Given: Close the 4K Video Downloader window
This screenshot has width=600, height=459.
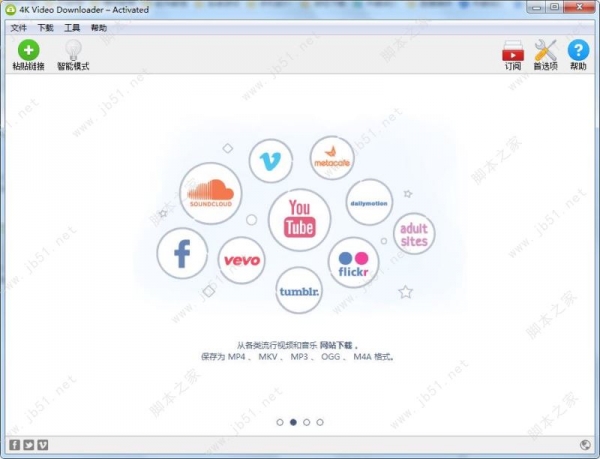Looking at the screenshot, I should tap(579, 7).
